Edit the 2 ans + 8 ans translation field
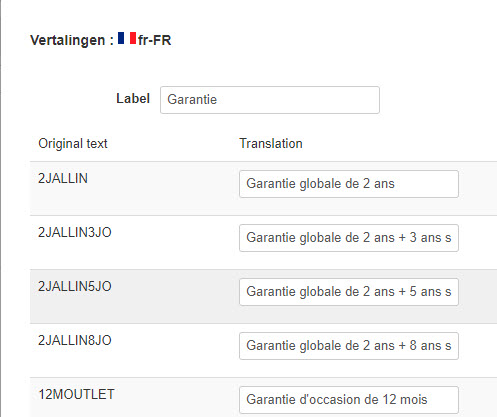This screenshot has width=497, height=417. 349,346
